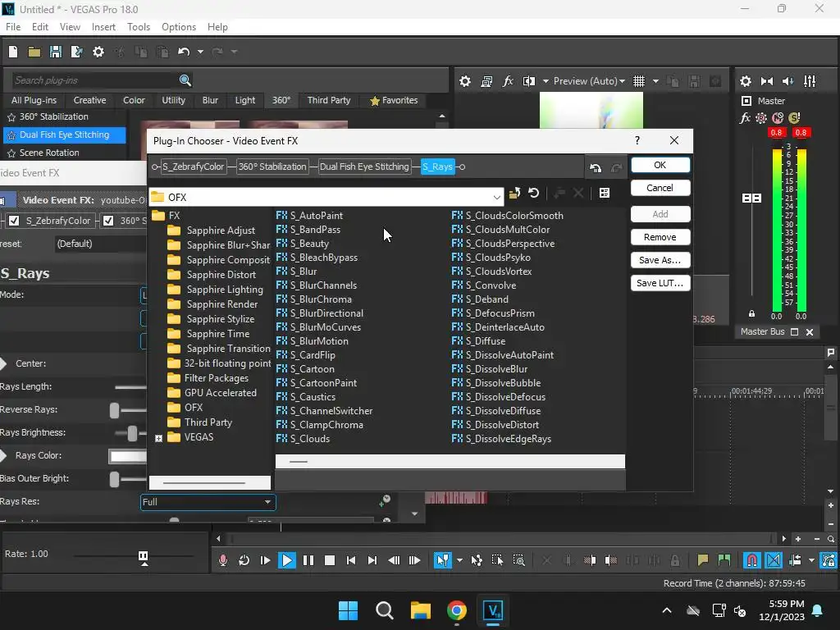Viewport: 840px width, 630px height.
Task: Click the Undo arrow in the main toolbar
Action: [x=184, y=52]
